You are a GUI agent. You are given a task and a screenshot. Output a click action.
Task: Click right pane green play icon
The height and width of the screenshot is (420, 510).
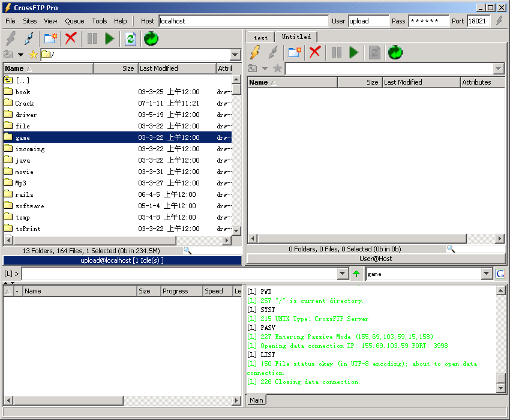pos(353,52)
